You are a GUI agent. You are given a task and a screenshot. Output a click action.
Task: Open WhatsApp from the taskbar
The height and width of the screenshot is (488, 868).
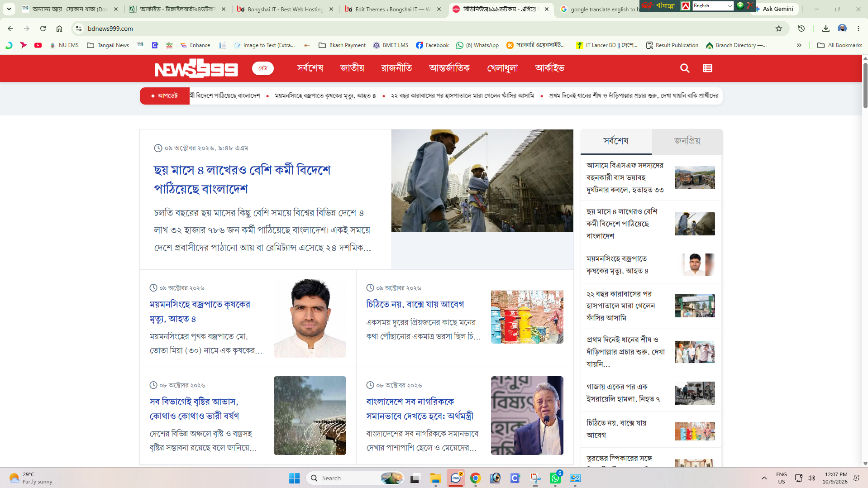click(x=555, y=478)
